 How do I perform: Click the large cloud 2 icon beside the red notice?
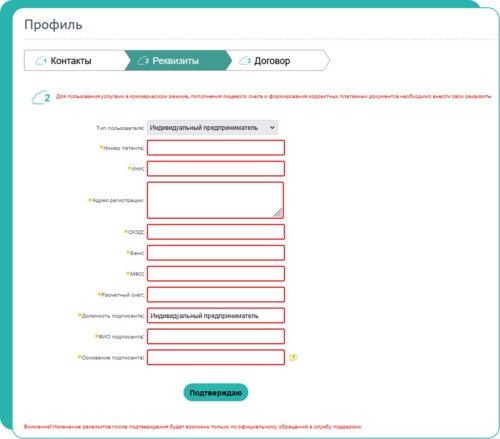click(x=41, y=97)
